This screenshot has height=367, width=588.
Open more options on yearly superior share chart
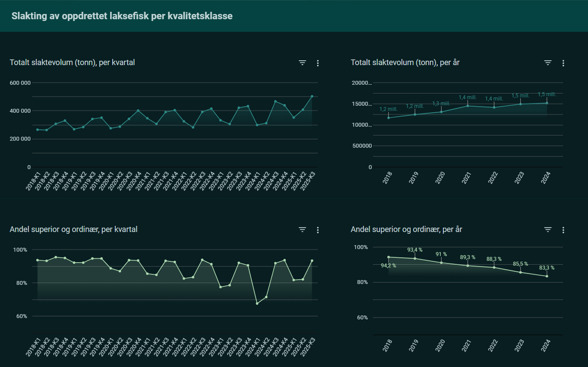pos(563,230)
